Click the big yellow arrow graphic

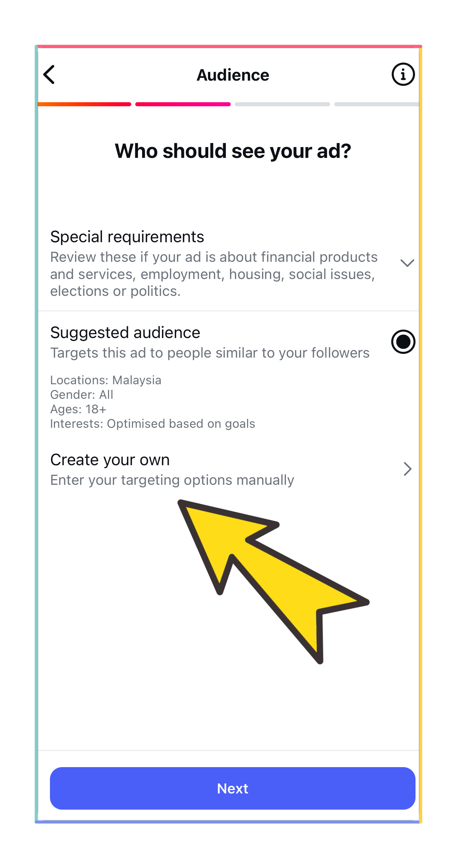pyautogui.click(x=273, y=582)
